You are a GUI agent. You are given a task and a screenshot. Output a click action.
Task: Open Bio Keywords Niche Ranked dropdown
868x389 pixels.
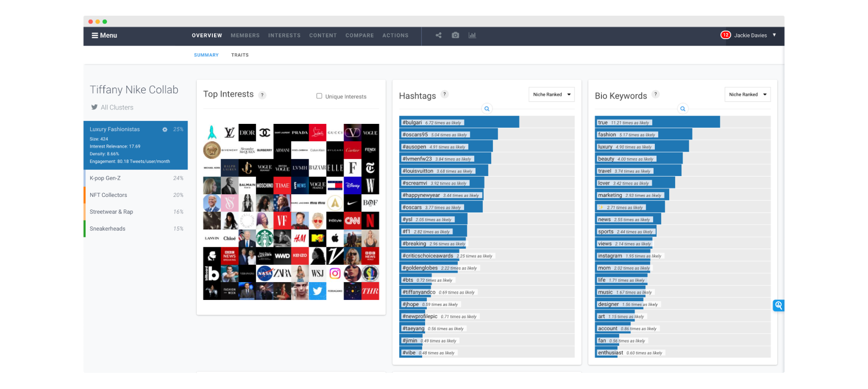747,94
